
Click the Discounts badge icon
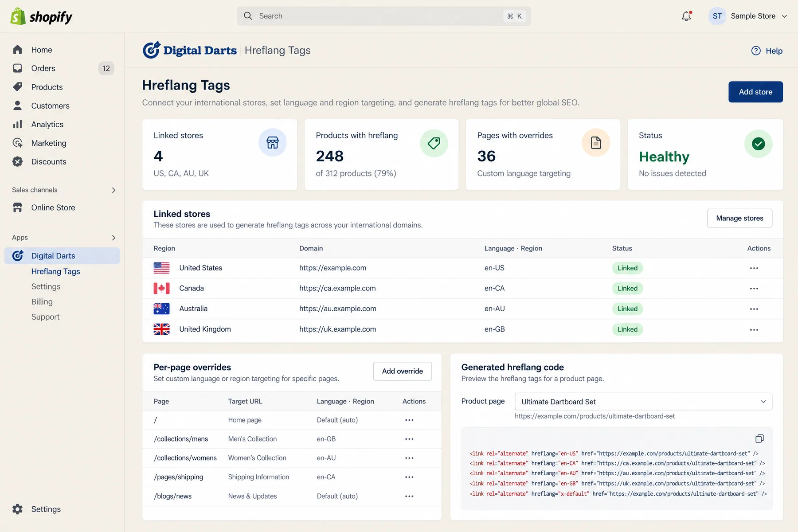[18, 161]
